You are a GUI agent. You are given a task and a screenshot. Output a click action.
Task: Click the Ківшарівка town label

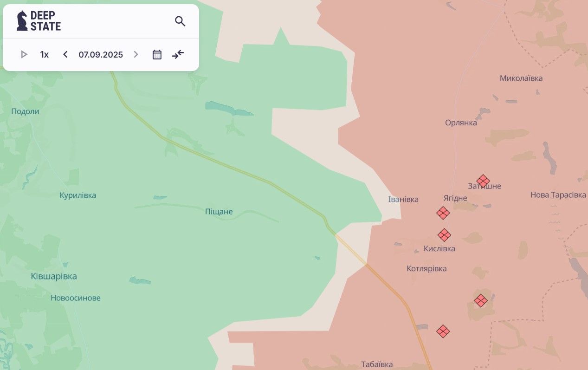point(54,276)
